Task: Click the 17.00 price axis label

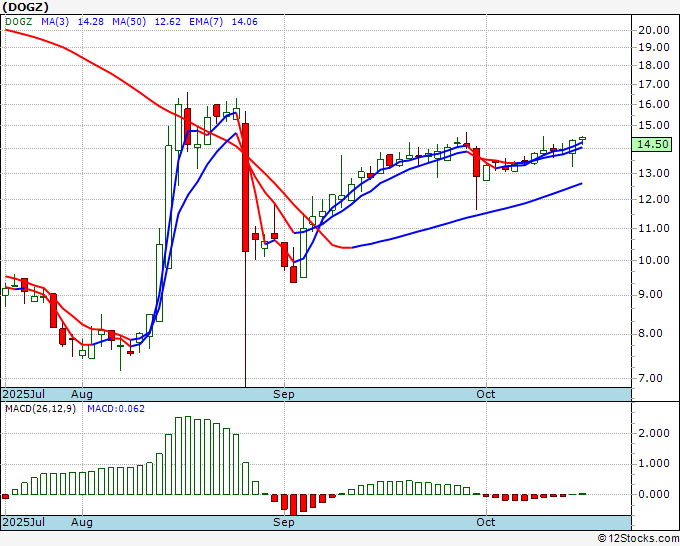Action: (654, 84)
